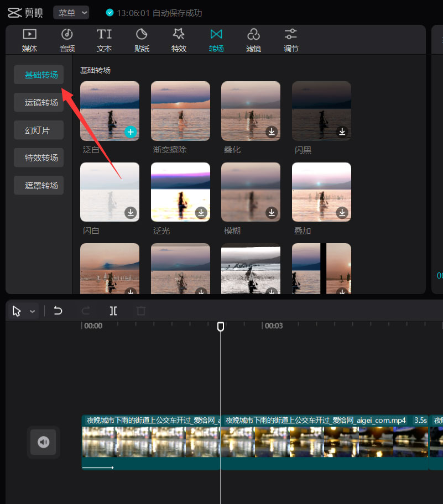Open the 菜单 dropdown menu

(x=71, y=12)
